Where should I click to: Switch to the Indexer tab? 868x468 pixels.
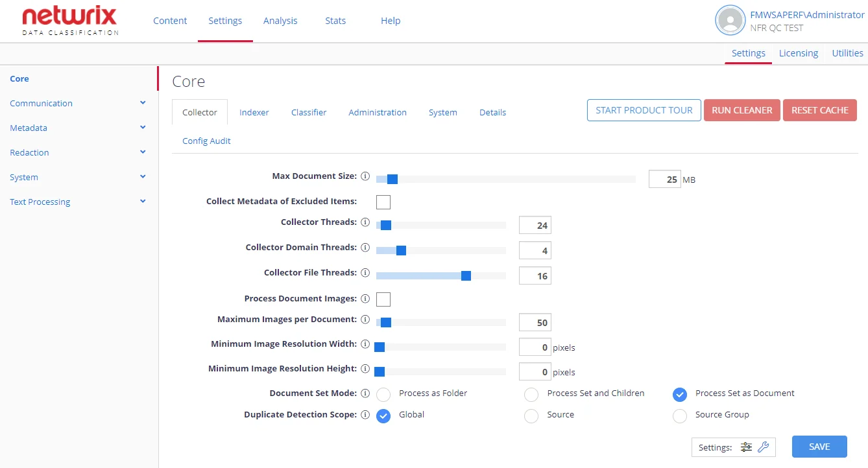(254, 112)
